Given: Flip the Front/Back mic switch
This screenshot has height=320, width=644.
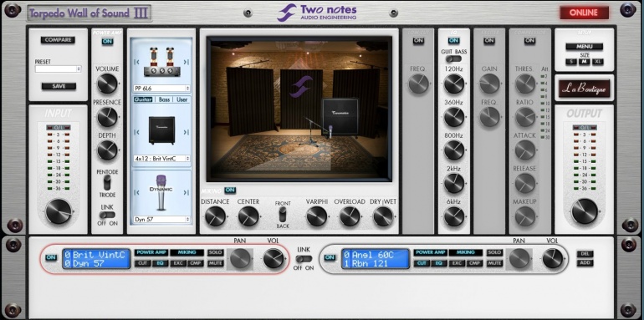Looking at the screenshot, I should (282, 215).
